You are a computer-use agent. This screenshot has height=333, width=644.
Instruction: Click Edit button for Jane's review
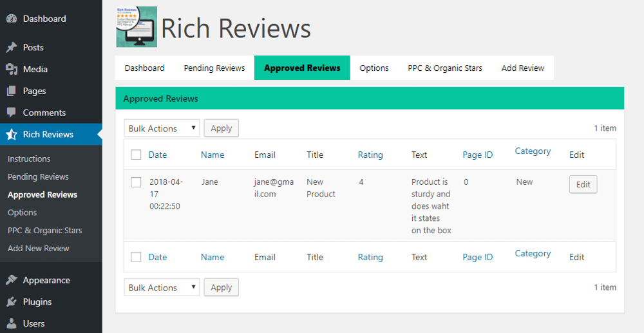583,184
